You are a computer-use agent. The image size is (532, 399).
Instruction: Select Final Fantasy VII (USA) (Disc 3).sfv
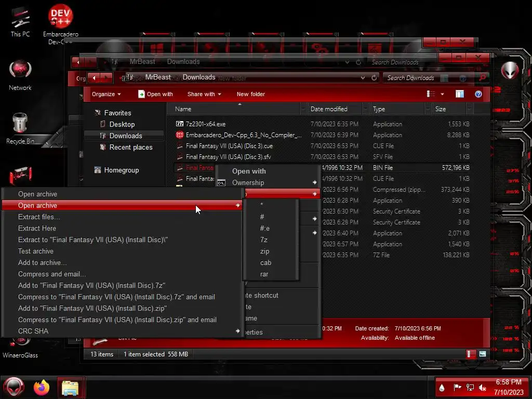click(228, 157)
